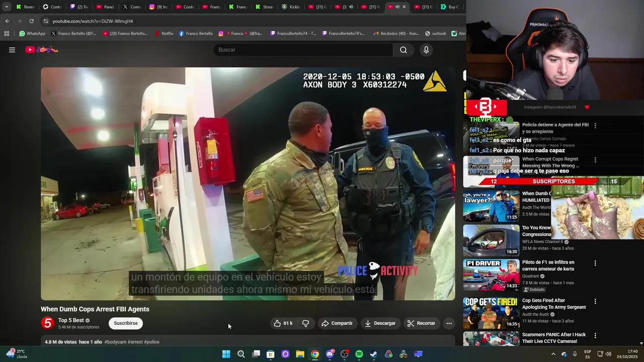The image size is (644, 362).
Task: Open the 'oh, you're a lawyer' 11:25 thumbnail
Action: pos(491,206)
